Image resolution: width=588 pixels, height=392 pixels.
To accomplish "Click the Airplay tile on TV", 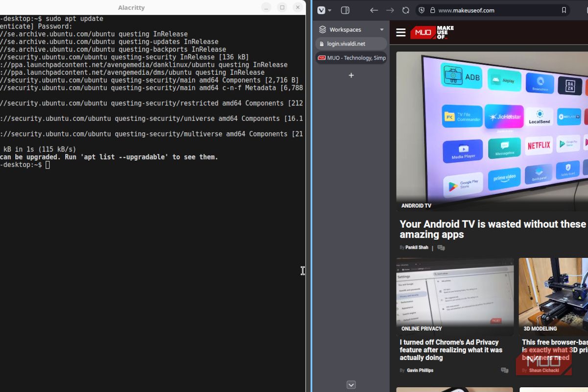I will (503, 80).
